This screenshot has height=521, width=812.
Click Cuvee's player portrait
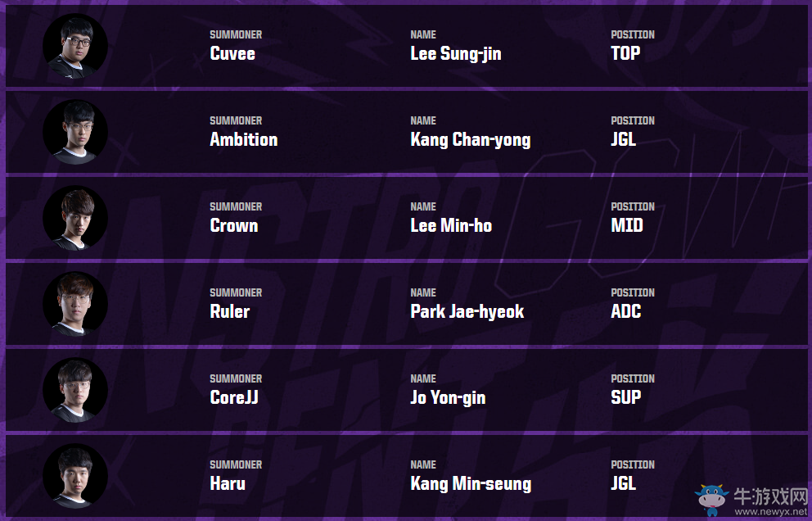point(75,46)
